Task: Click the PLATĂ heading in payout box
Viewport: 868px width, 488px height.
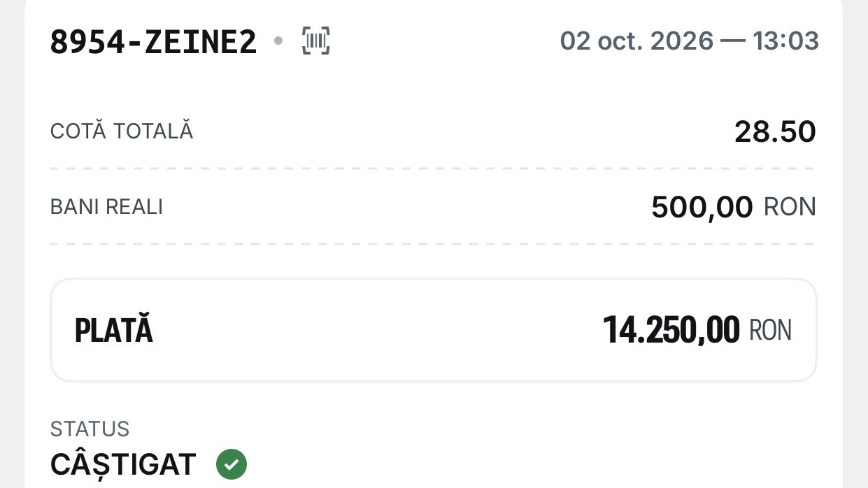Action: (x=114, y=331)
